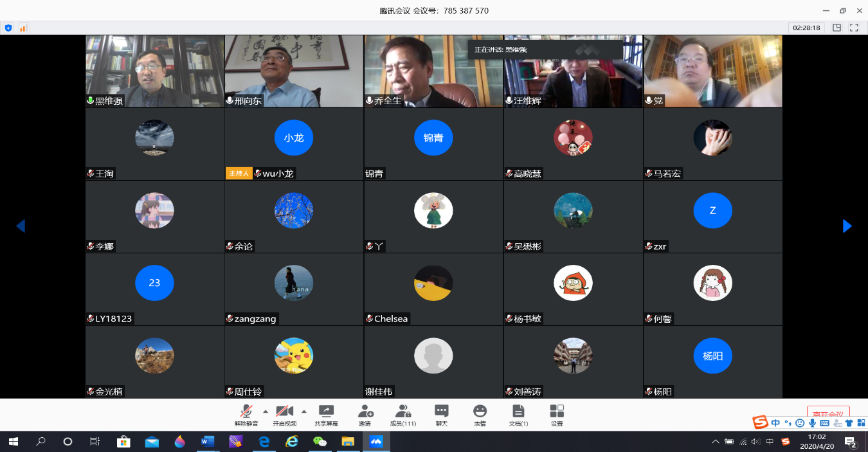Image resolution: width=868 pixels, height=452 pixels.
Task: Expand the video options arrow
Action: (304, 411)
